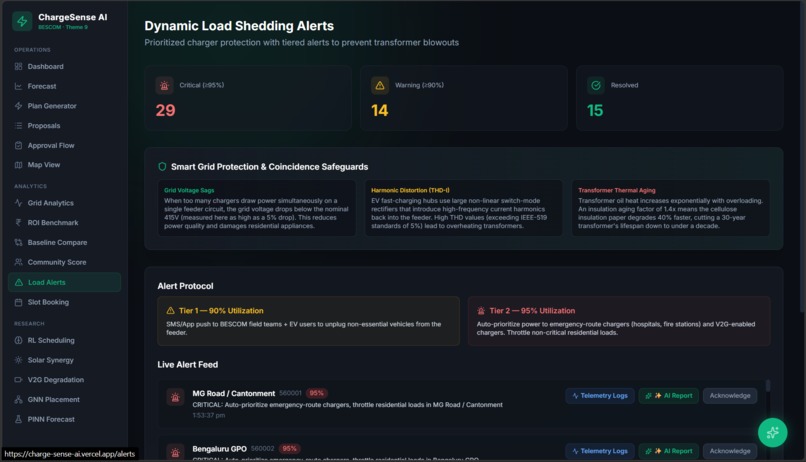Viewport: 806px width, 462px height.
Task: Click the Resolved checkmark icon
Action: (x=596, y=85)
